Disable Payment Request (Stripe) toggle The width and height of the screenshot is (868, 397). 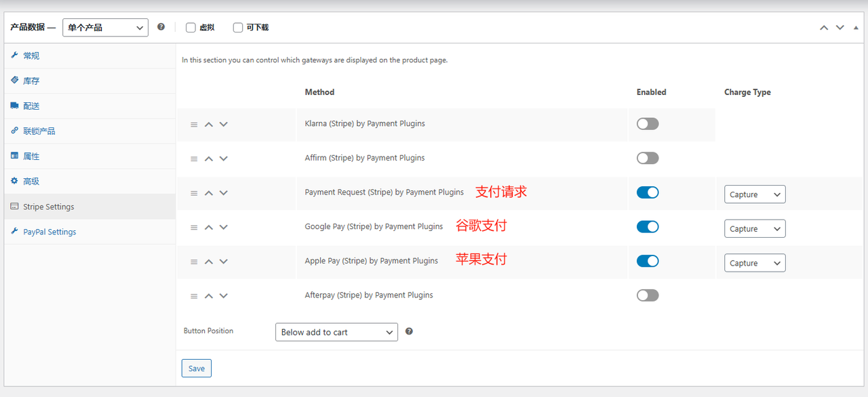click(x=648, y=192)
